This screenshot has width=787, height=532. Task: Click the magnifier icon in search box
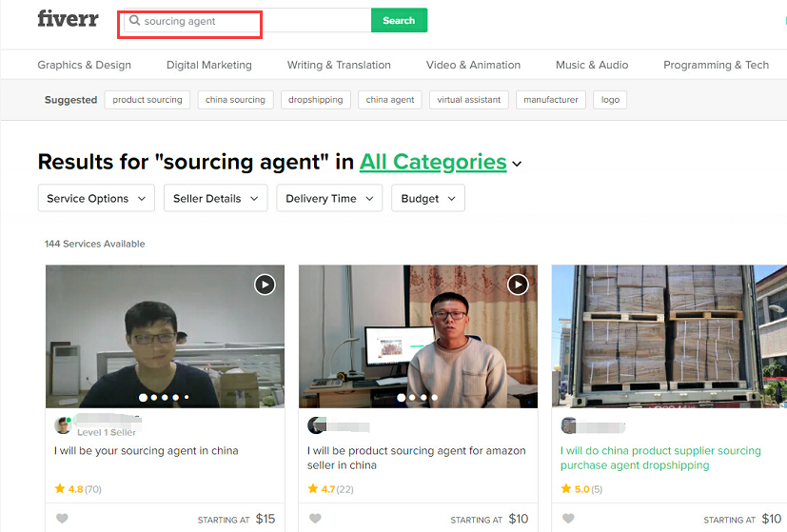[134, 21]
